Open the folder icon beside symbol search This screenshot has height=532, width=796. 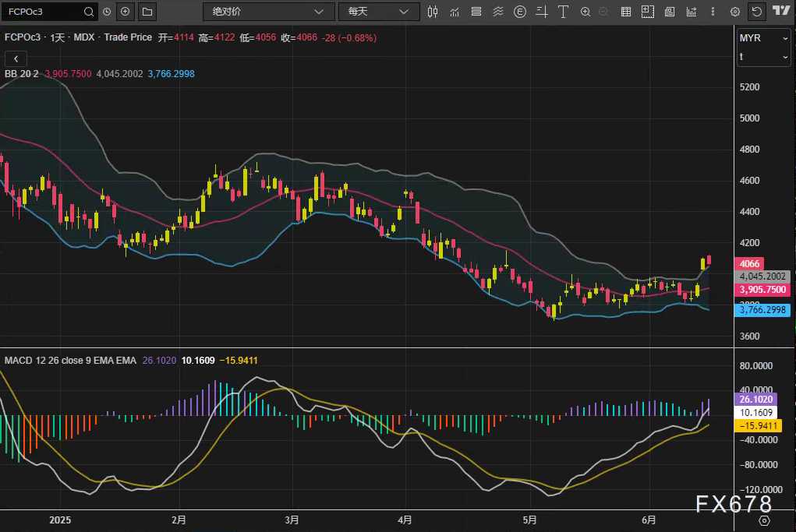pyautogui.click(x=147, y=12)
